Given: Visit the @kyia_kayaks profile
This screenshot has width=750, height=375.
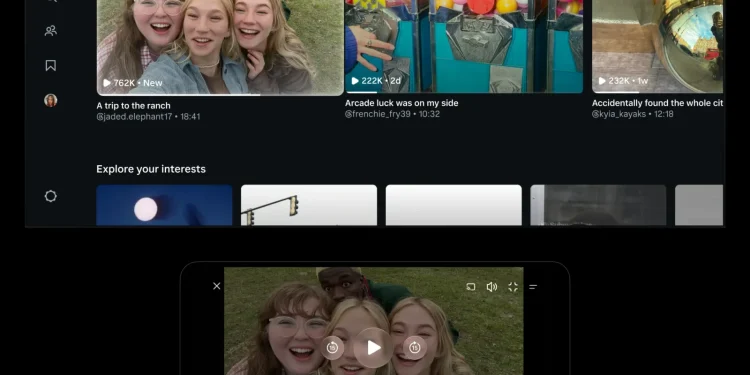Looking at the screenshot, I should coord(619,114).
